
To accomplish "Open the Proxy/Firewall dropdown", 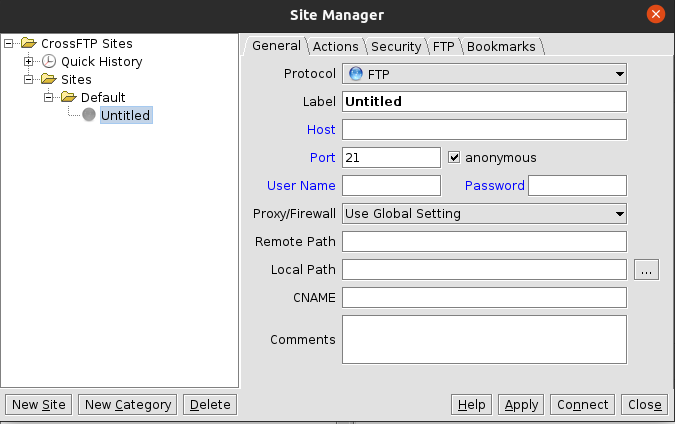I will click(620, 213).
